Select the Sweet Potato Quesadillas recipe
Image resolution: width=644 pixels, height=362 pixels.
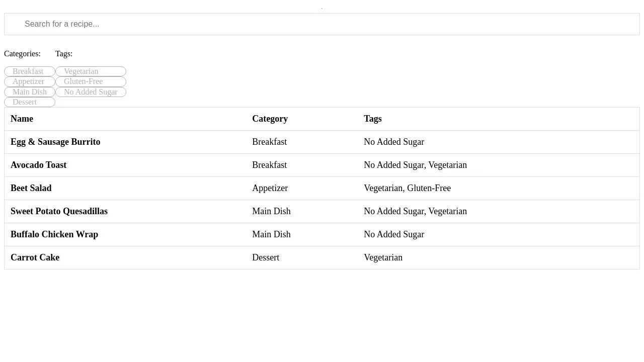pyautogui.click(x=59, y=211)
